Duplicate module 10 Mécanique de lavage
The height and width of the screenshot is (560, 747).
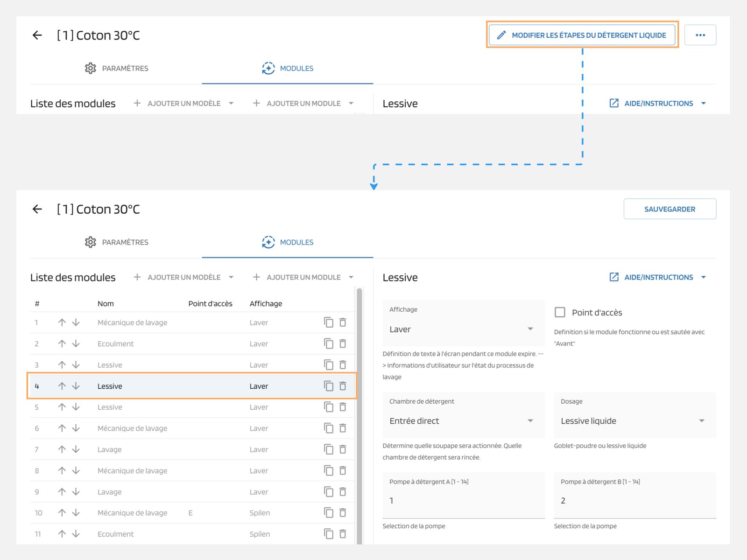tap(329, 513)
